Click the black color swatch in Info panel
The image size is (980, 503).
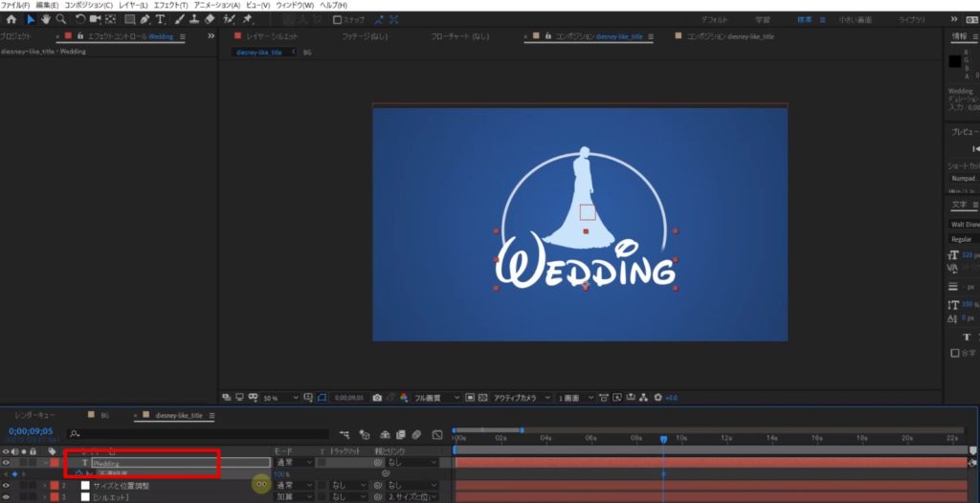[954, 61]
